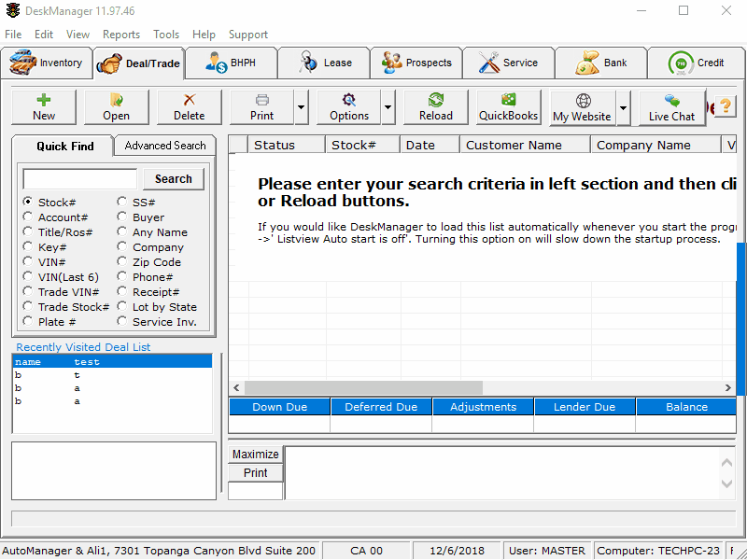747x560 pixels.
Task: Click the orange question mark help icon
Action: pos(726,105)
